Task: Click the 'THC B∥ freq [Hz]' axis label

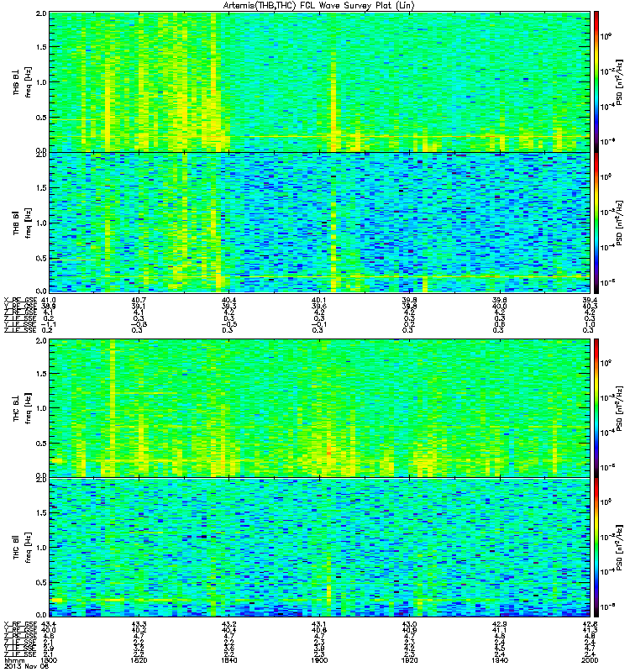Action: point(22,548)
